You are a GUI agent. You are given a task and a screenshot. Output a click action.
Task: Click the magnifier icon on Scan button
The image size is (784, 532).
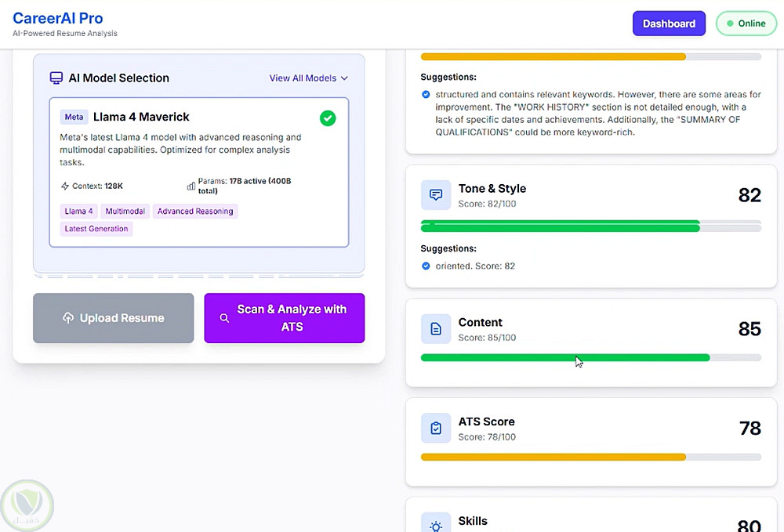click(x=224, y=318)
